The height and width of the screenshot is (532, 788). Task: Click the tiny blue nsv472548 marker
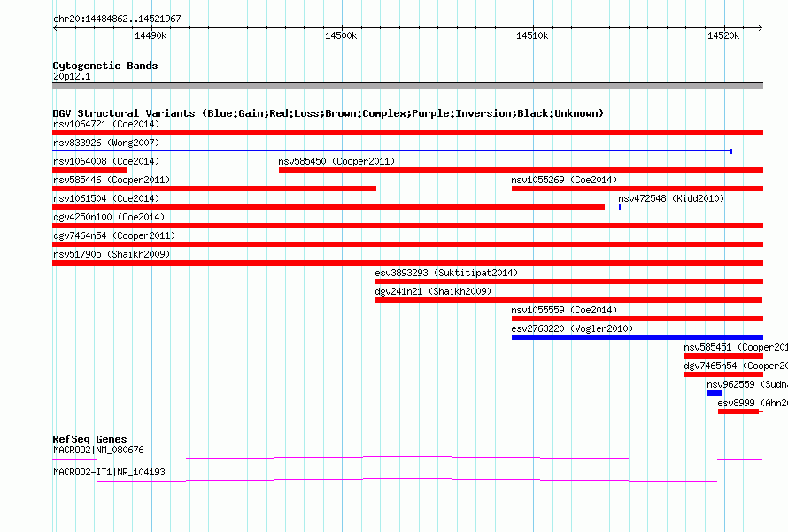620,207
